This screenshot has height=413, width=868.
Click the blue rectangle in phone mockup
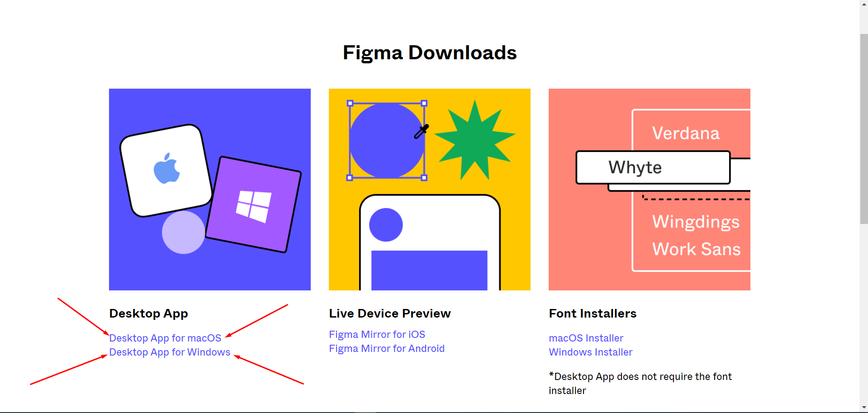point(429,271)
